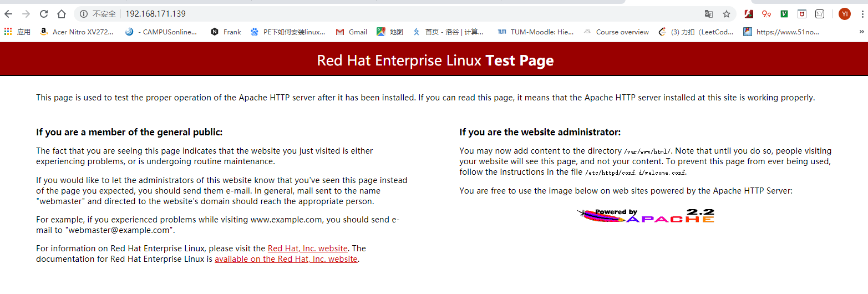The width and height of the screenshot is (868, 294).
Task: Open the https://www.51no bookmark
Action: point(781,32)
